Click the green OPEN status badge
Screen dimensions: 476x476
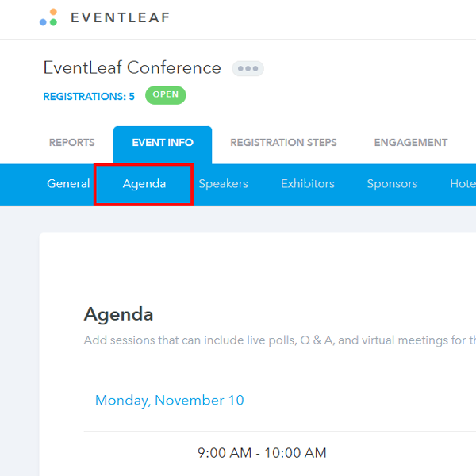coord(165,95)
